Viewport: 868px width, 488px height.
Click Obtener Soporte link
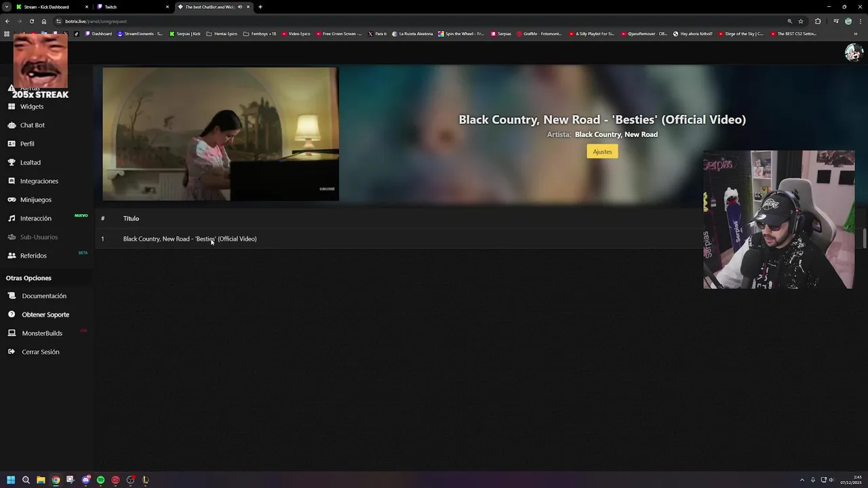(x=45, y=314)
